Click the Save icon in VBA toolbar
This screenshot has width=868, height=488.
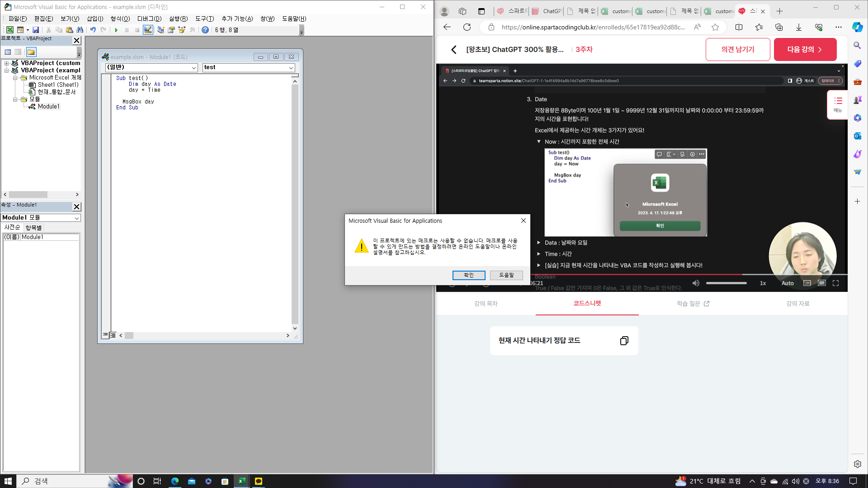pos(36,30)
